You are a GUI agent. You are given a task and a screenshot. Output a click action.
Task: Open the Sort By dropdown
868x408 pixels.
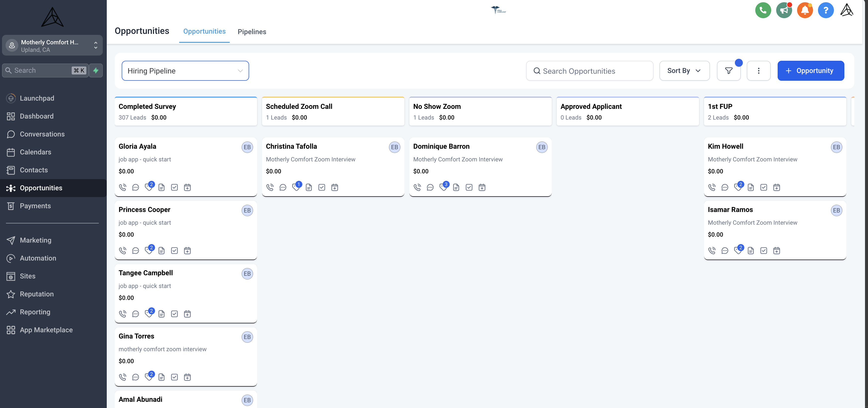pos(684,71)
